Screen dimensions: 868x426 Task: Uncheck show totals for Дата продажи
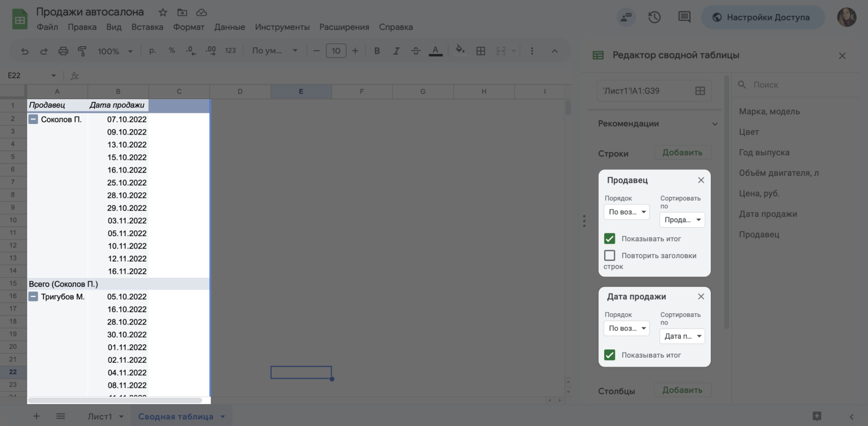pos(609,355)
